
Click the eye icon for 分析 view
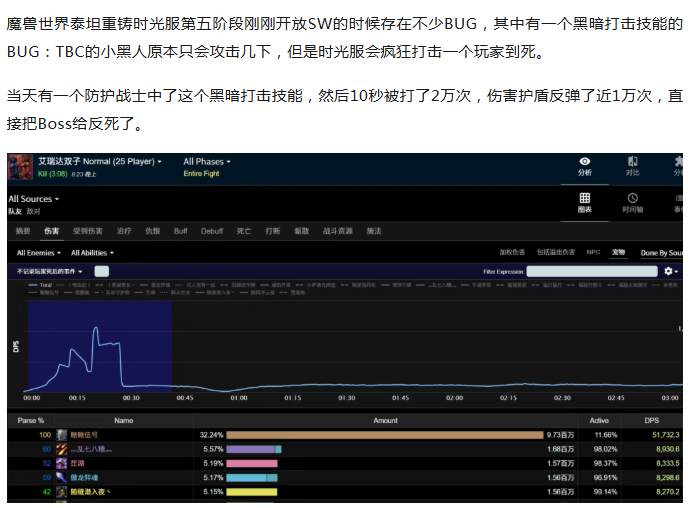coord(584,161)
